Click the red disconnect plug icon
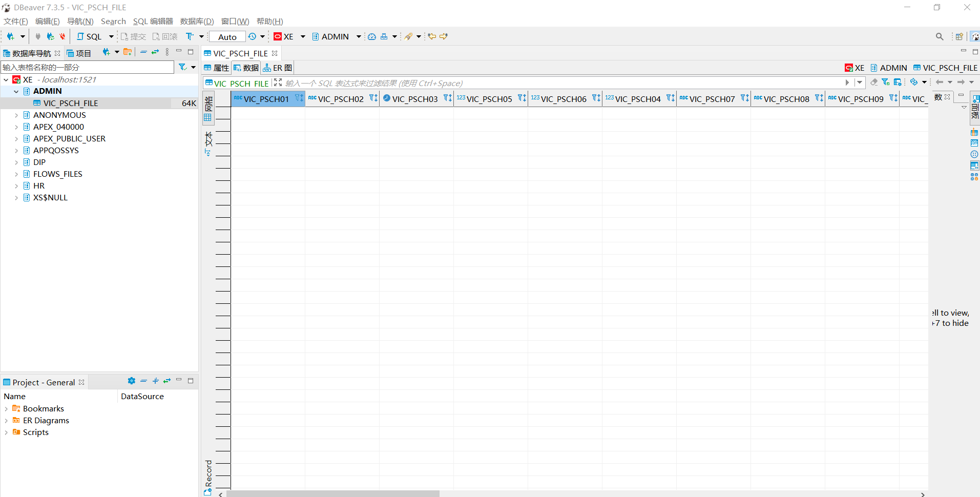The width and height of the screenshot is (980, 497). 62,36
